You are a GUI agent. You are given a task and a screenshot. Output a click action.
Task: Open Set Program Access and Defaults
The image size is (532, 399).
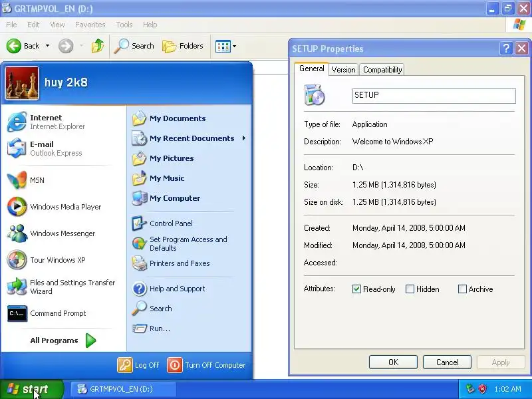[180, 243]
